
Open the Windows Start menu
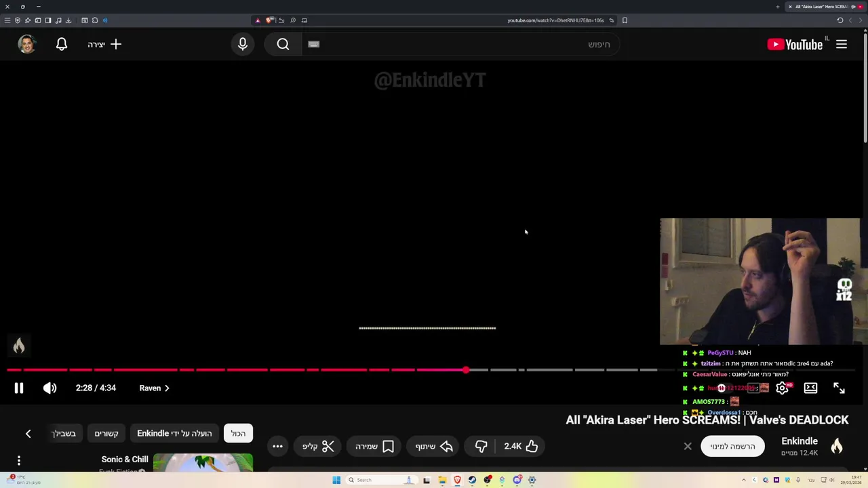click(336, 480)
